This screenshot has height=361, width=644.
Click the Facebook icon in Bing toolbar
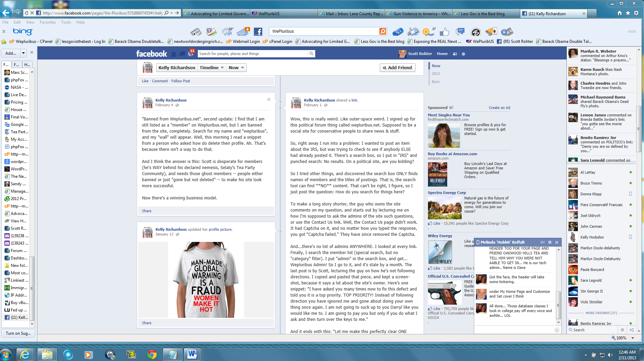point(258,32)
